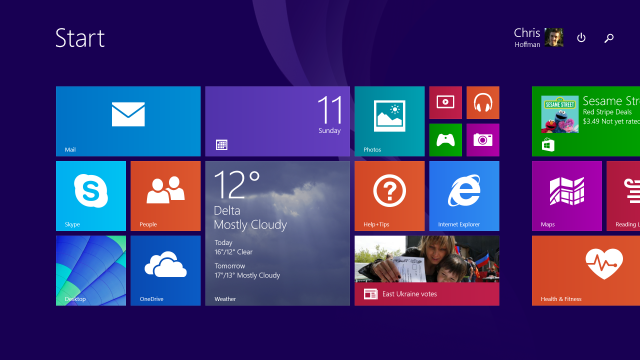
Task: Open the Xbox Games controller tile
Action: pos(445,140)
